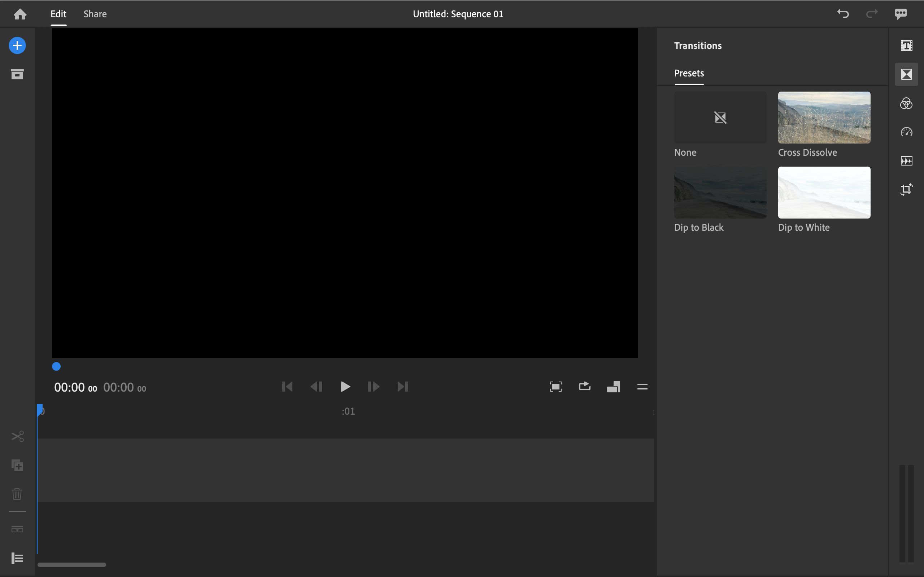This screenshot has height=577, width=924.
Task: Open the Color panel icon
Action: point(906,103)
